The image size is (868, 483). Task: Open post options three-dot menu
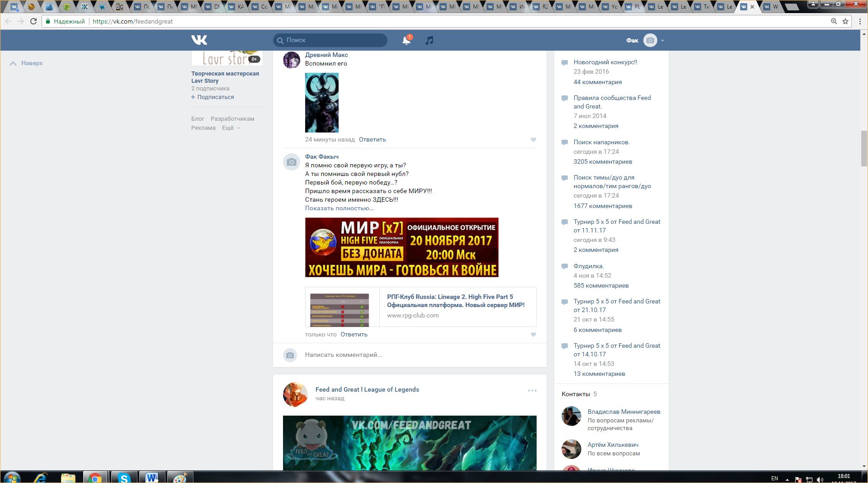532,390
